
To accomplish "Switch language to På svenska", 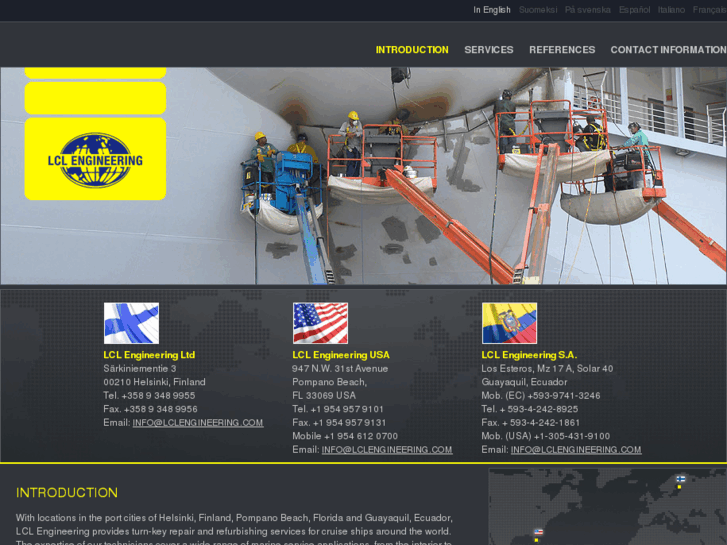I will (x=587, y=10).
